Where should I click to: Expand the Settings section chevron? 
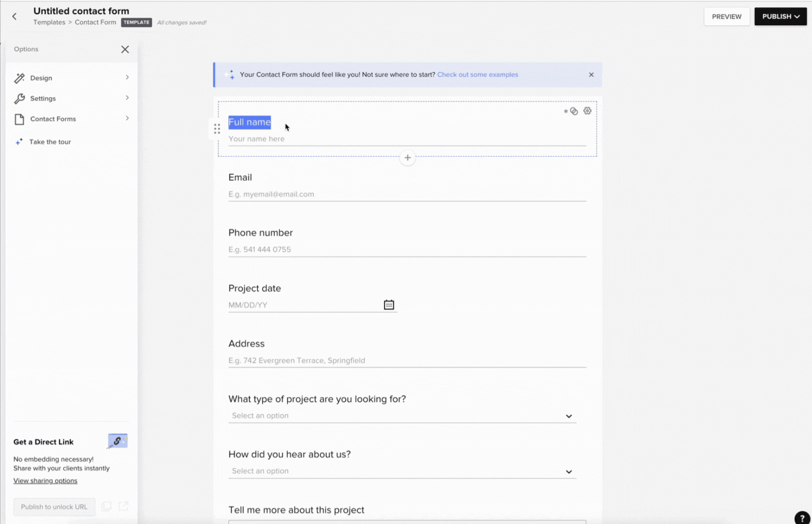pos(127,97)
